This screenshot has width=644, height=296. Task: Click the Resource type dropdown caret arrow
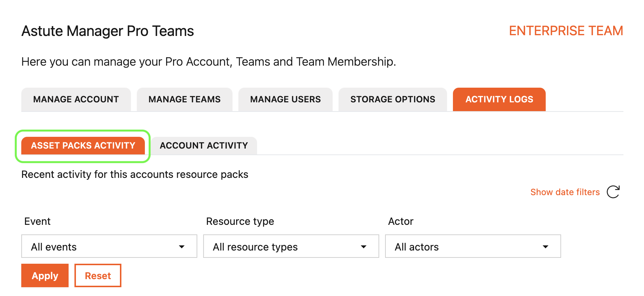(363, 247)
